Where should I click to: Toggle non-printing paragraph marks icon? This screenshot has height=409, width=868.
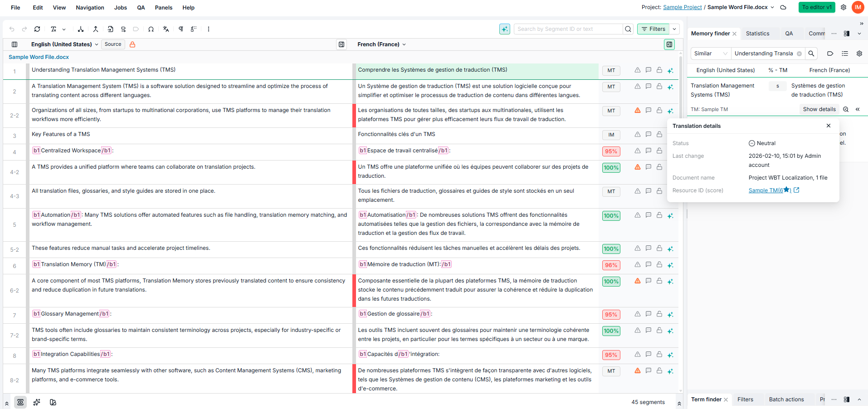point(181,29)
